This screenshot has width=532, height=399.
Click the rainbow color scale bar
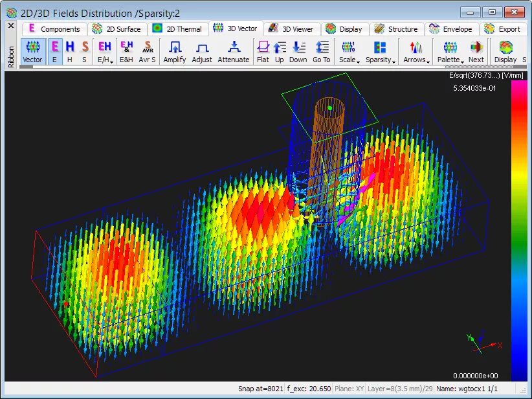(x=517, y=231)
